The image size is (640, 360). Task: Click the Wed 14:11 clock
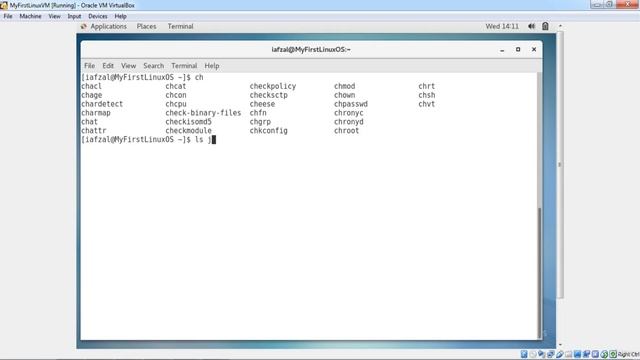pyautogui.click(x=502, y=26)
